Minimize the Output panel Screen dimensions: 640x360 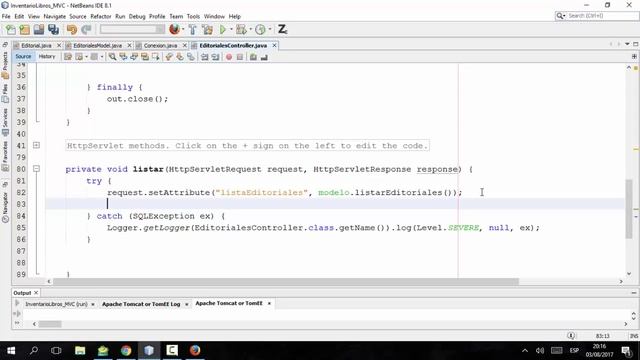click(x=633, y=293)
